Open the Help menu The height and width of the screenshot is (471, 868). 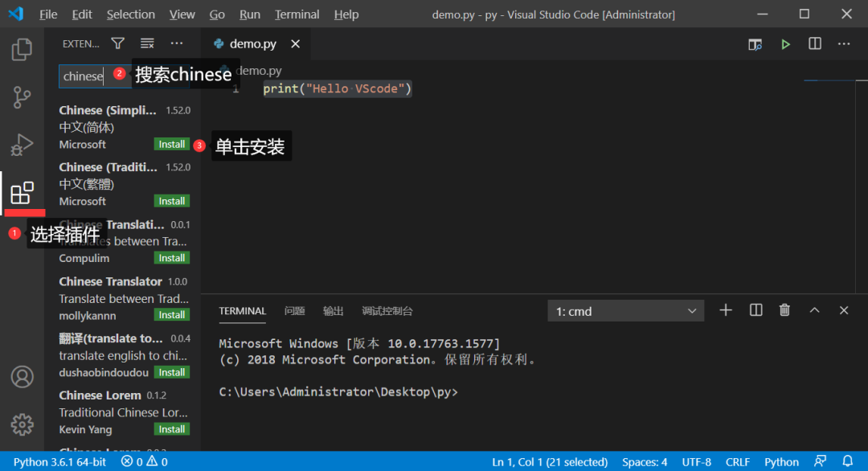[x=346, y=14]
